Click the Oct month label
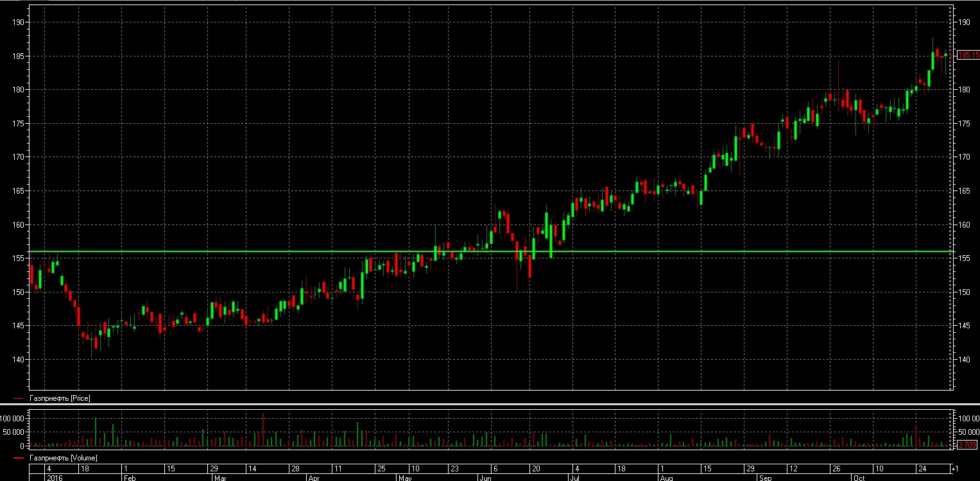 pyautogui.click(x=859, y=478)
